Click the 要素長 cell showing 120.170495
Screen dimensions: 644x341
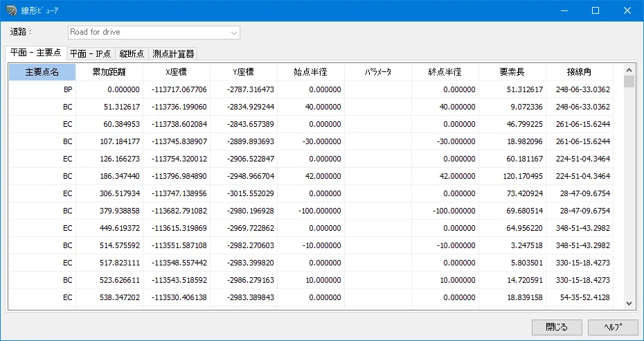512,176
